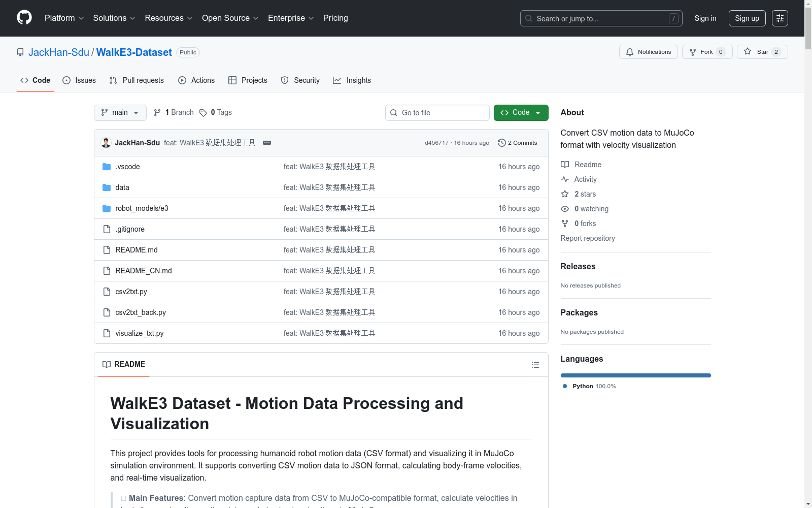Open the Pull requests tab
The image size is (812, 508).
pyautogui.click(x=137, y=80)
